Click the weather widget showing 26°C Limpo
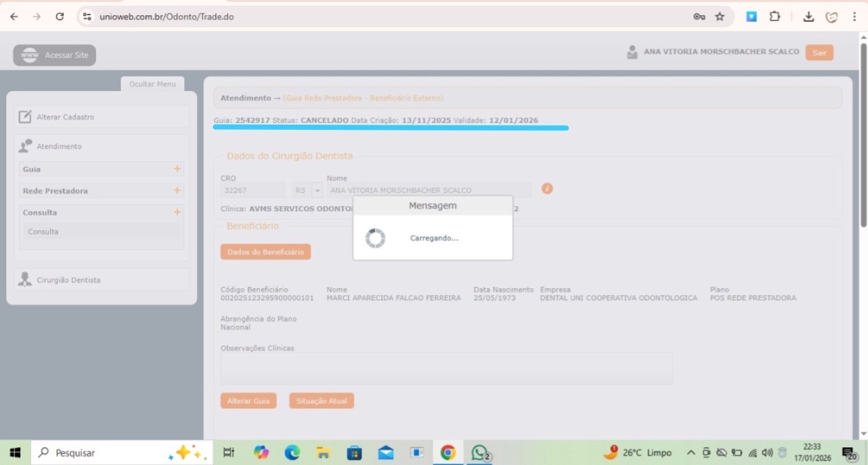868x465 pixels. [x=638, y=453]
